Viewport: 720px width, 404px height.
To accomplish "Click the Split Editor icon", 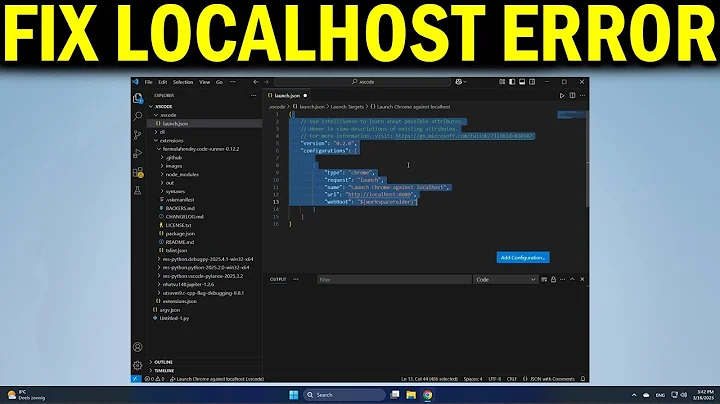I will (x=572, y=95).
